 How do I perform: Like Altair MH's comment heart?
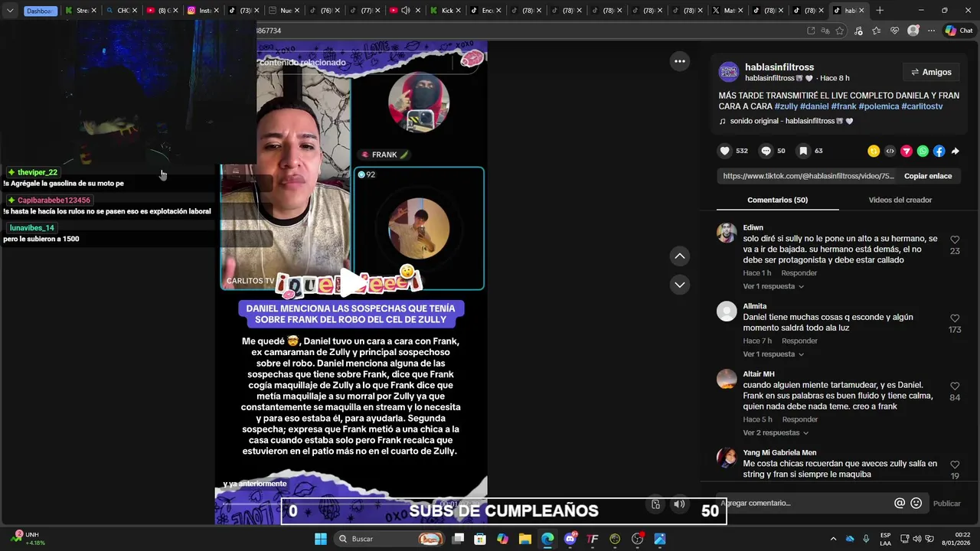tap(955, 386)
